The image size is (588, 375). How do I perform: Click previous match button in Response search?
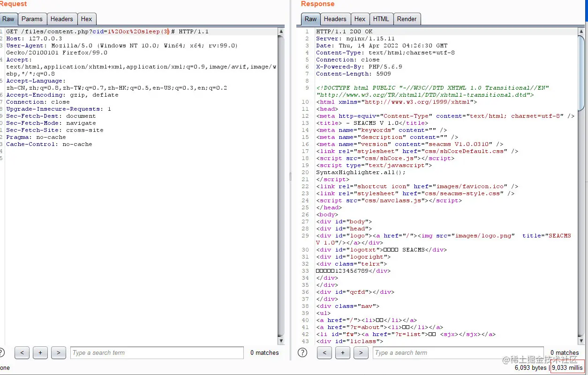324,353
